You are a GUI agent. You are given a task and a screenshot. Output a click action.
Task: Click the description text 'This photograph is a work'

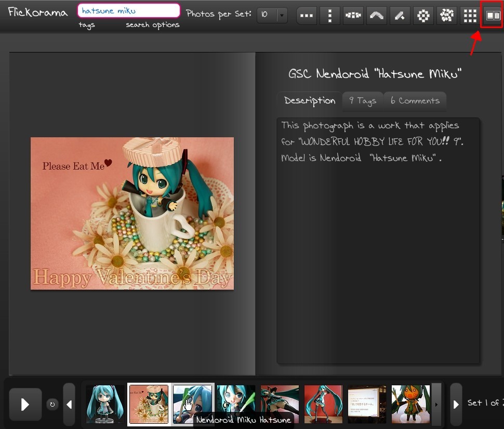click(x=341, y=126)
